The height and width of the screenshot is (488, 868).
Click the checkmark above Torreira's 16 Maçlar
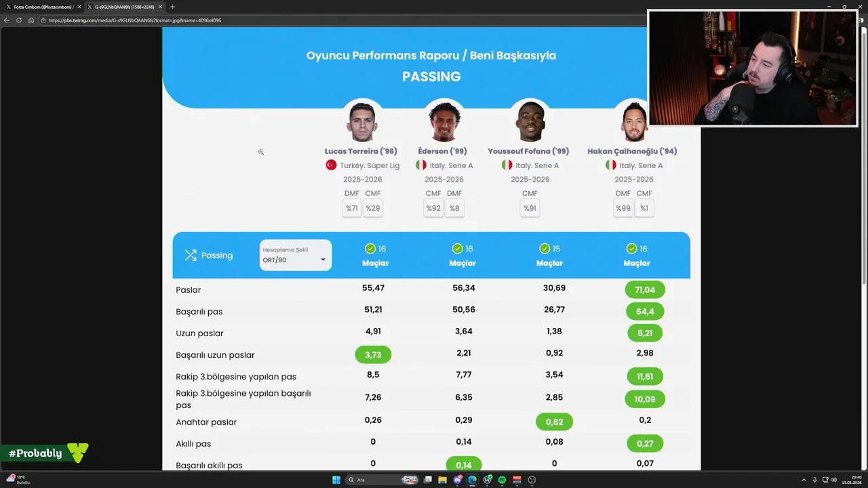370,249
